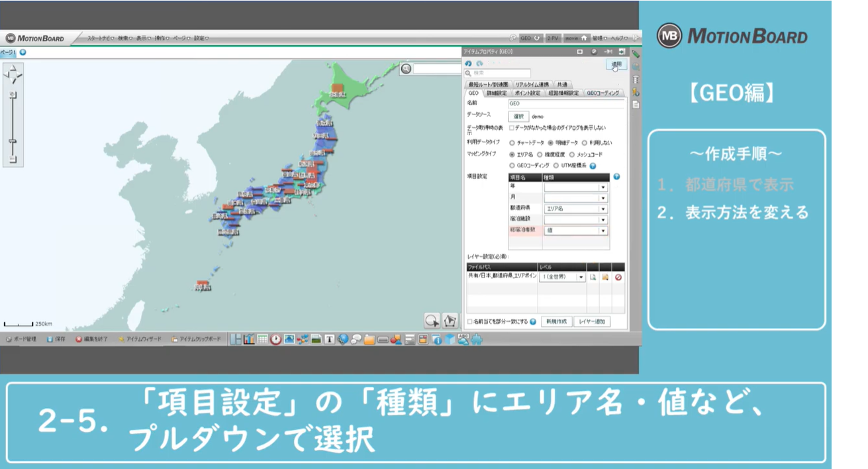Image resolution: width=868 pixels, height=469 pixels.
Task: Check the 名前当てを部分一致にする checkbox
Action: 470,321
